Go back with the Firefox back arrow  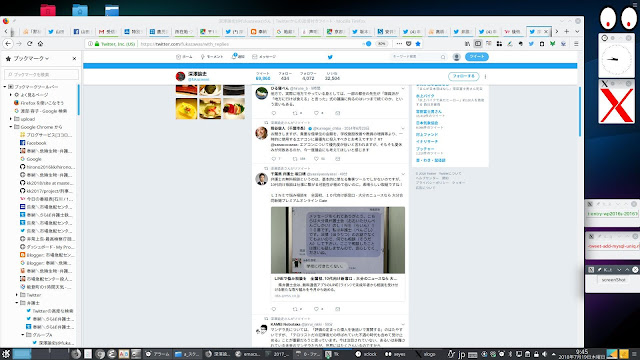click(8, 43)
